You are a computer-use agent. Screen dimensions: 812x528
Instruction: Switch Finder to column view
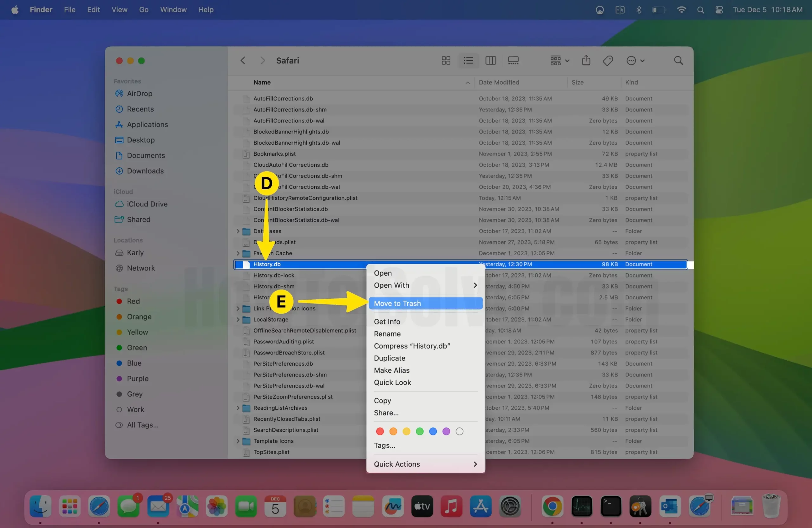pyautogui.click(x=490, y=60)
